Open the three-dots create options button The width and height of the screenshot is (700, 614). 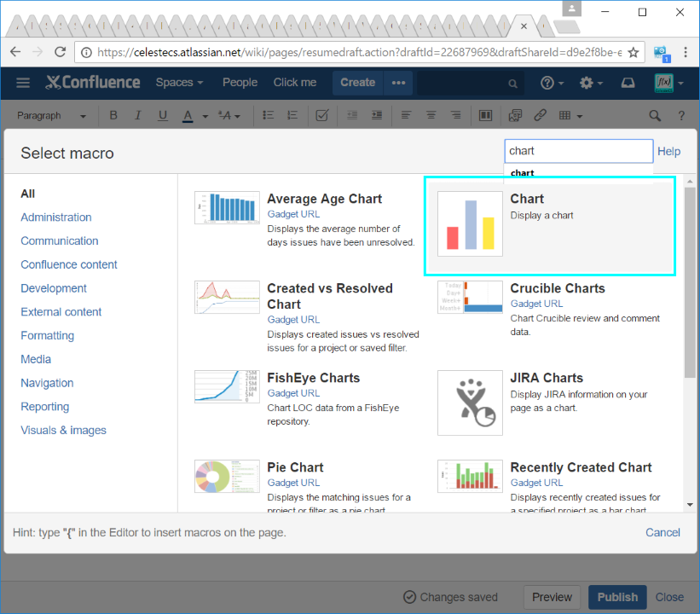pyautogui.click(x=398, y=83)
